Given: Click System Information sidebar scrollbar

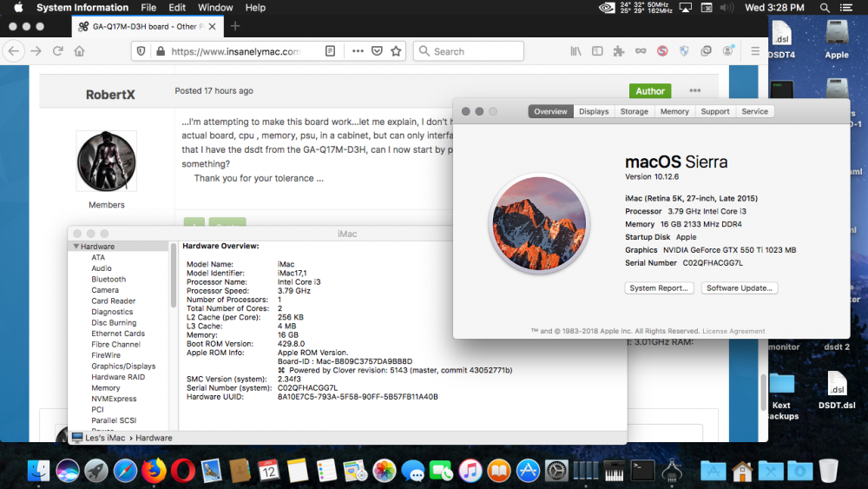Looking at the screenshot, I should click(174, 275).
